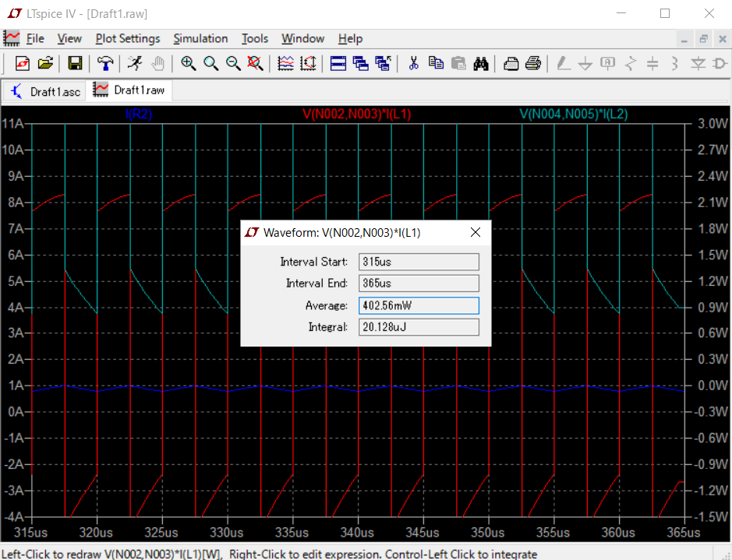This screenshot has width=732, height=560.
Task: Click the binoculars find icon
Action: pyautogui.click(x=481, y=63)
